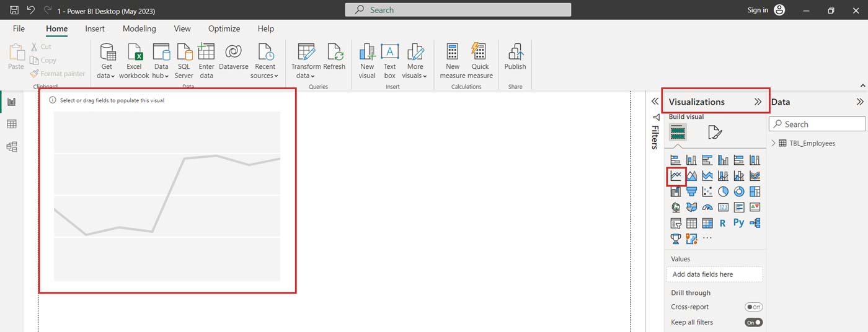Viewport: 868px width, 332px height.
Task: Select the Filled map visual
Action: (691, 207)
